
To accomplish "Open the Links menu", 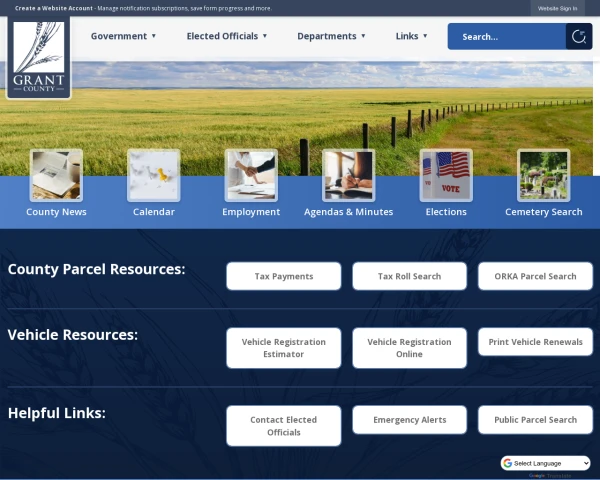I will click(x=411, y=36).
